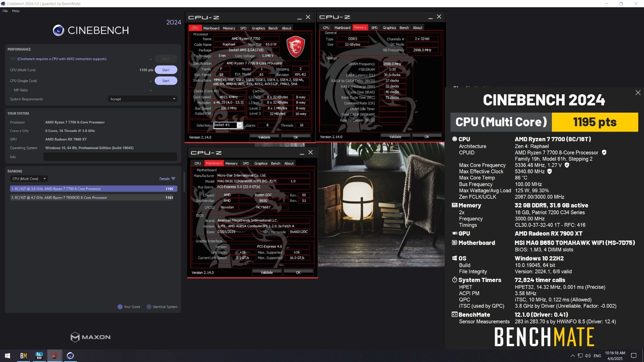This screenshot has width=644, height=362.
Task: Open the System Requirements Accept dropdown
Action: [x=142, y=99]
